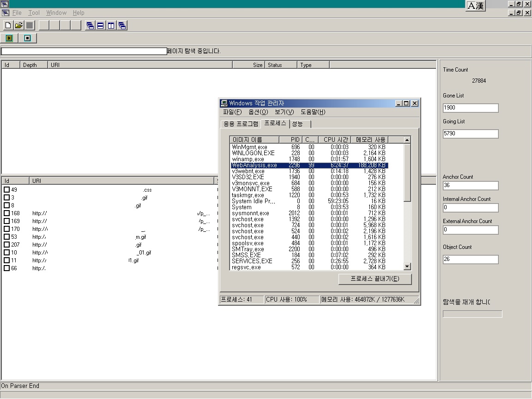Toggle the checkbox for Id 207
532x399 pixels.
[x=6, y=245]
